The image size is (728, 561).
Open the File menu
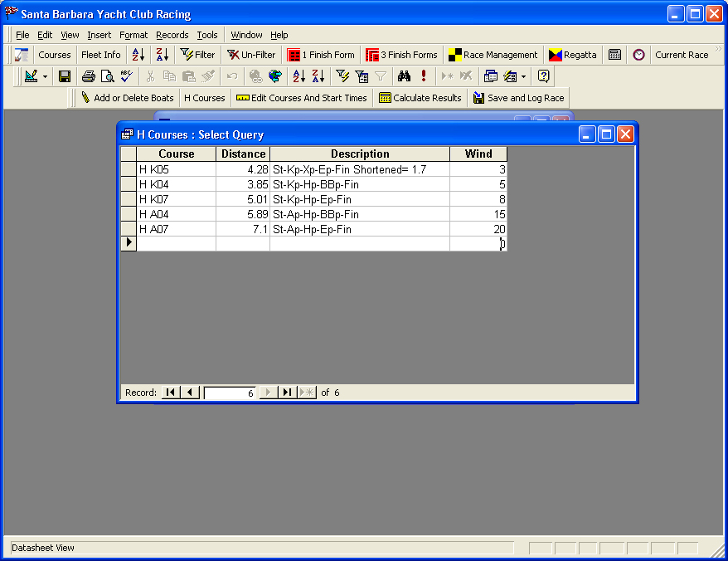click(22, 35)
